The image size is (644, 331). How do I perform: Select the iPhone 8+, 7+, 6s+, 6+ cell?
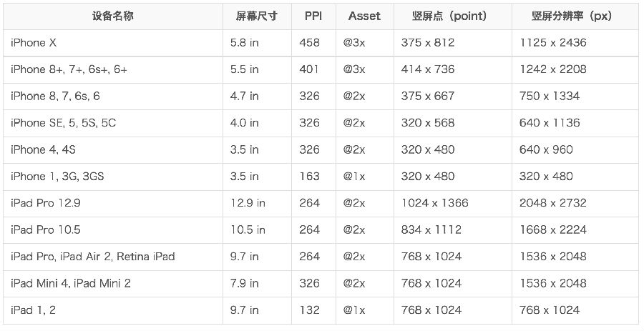click(113, 69)
